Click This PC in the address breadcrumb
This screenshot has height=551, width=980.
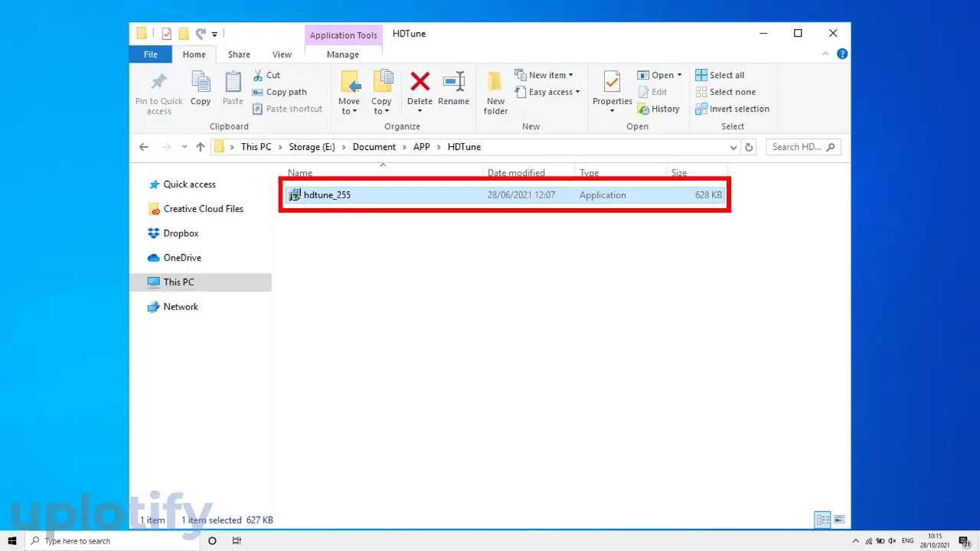point(256,147)
